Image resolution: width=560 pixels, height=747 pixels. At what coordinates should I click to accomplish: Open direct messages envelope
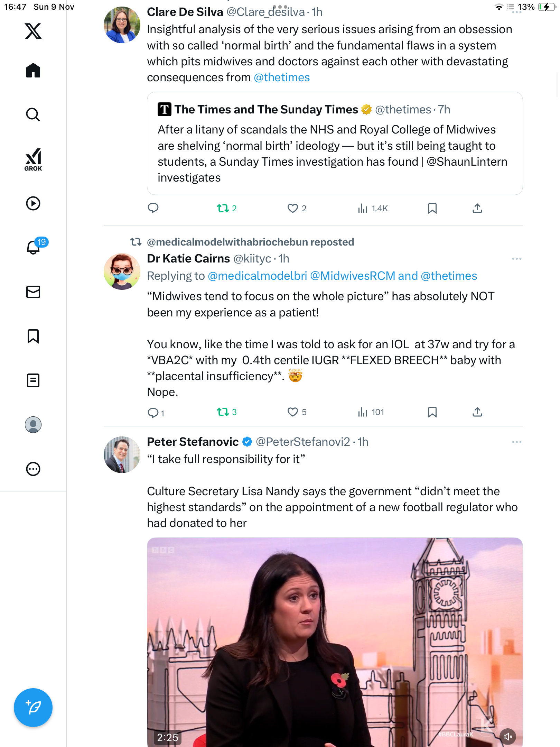[x=33, y=292]
